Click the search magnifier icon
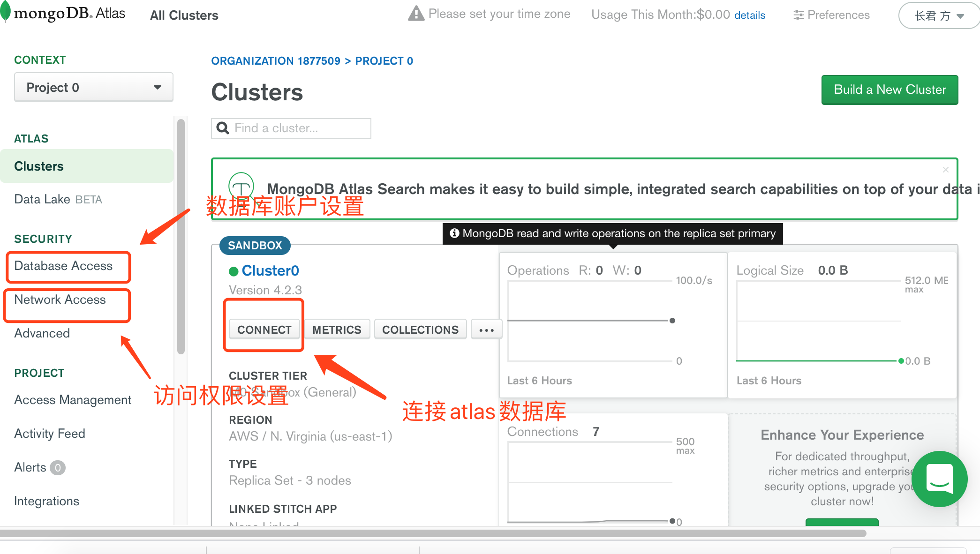The height and width of the screenshot is (554, 980). tap(223, 128)
